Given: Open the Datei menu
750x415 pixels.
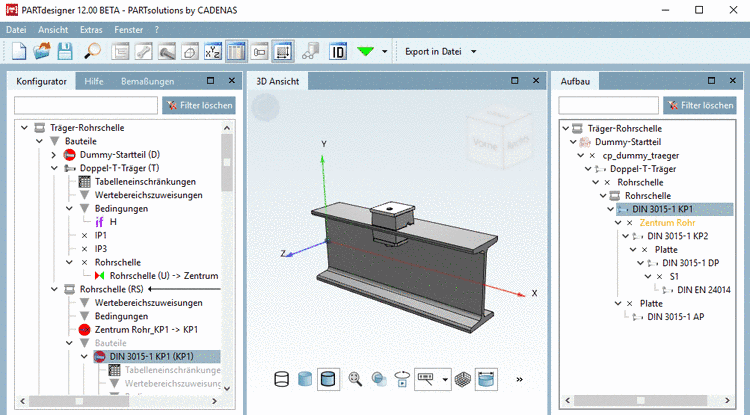Looking at the screenshot, I should tap(16, 30).
